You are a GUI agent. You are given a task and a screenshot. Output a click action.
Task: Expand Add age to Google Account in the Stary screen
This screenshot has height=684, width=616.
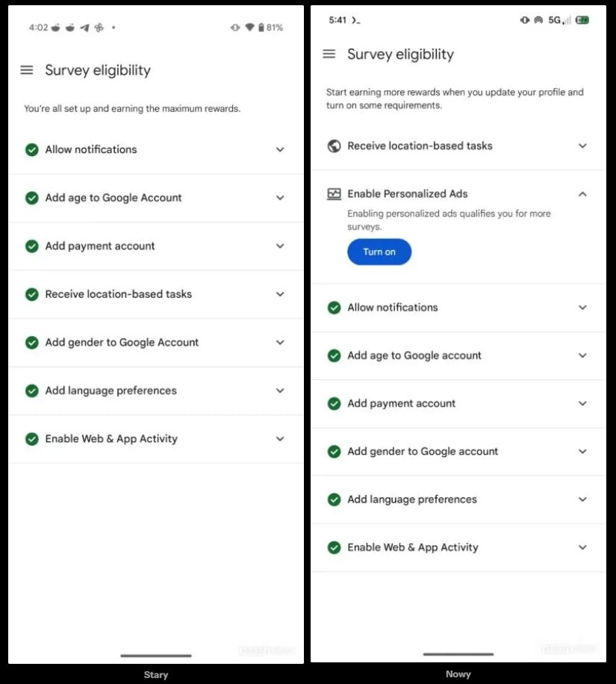pyautogui.click(x=280, y=198)
